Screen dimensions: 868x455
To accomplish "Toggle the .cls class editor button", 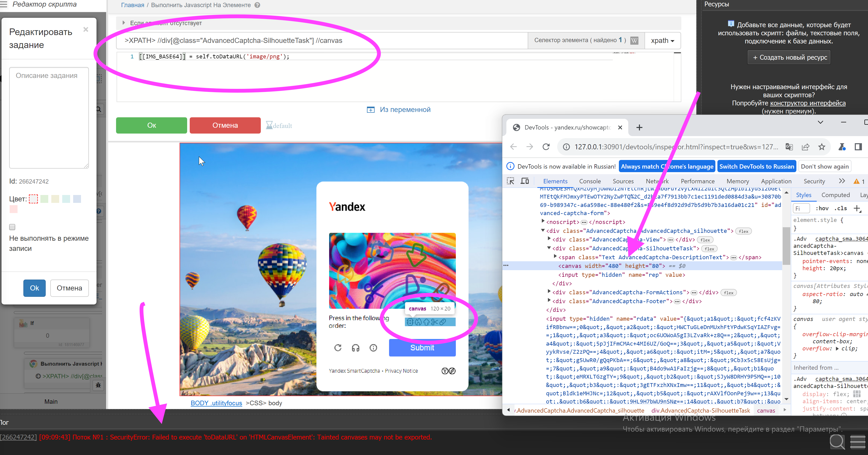I will point(840,208).
